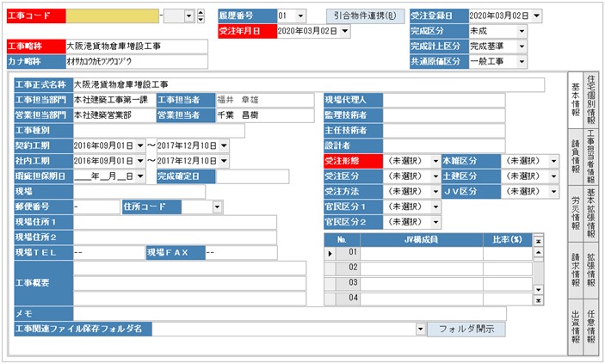Open the 受注登録日 date picker arrow
The height and width of the screenshot is (364, 605).
pos(537,16)
